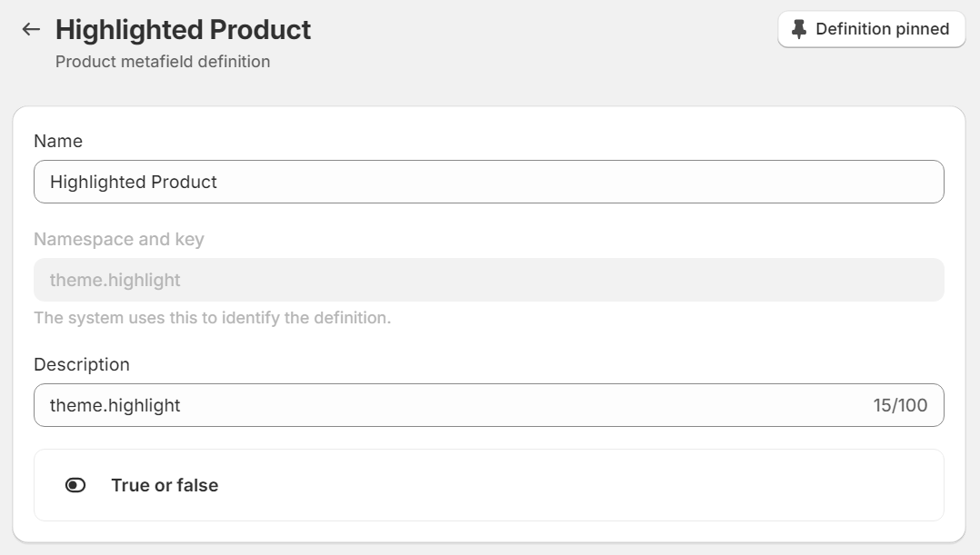Image resolution: width=980 pixels, height=555 pixels.
Task: Click the back arrow icon
Action: pos(31,29)
